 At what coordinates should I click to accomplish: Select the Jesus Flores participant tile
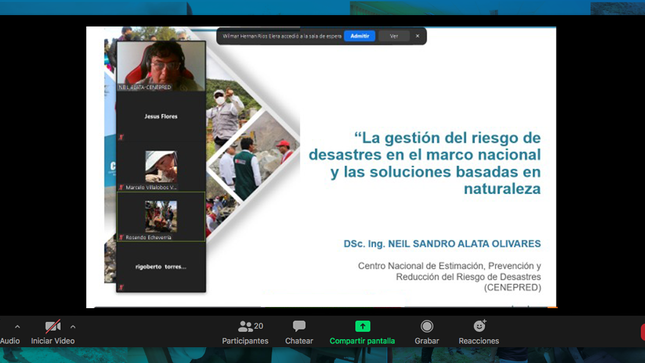pos(161,116)
